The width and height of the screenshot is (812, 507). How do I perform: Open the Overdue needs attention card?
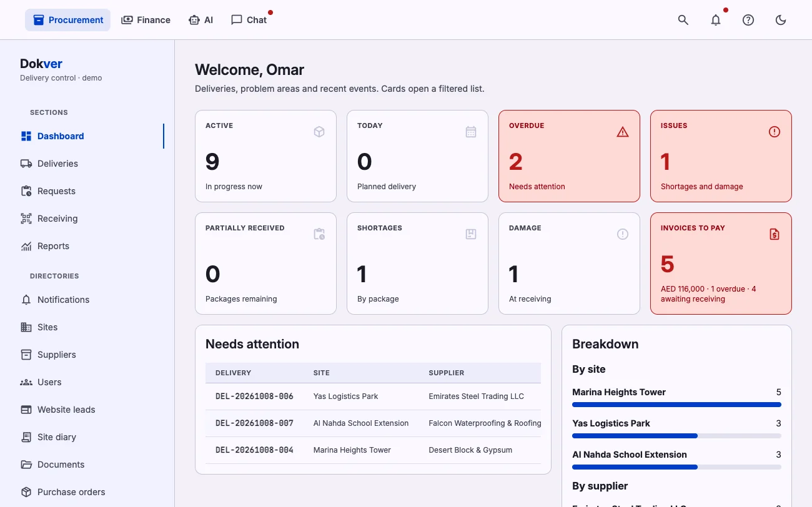click(569, 156)
